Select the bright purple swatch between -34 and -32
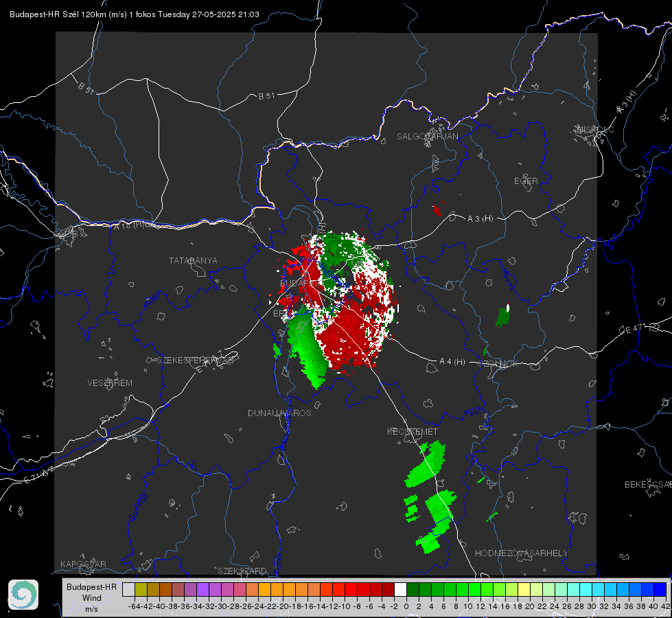672x618 pixels. coord(202,590)
